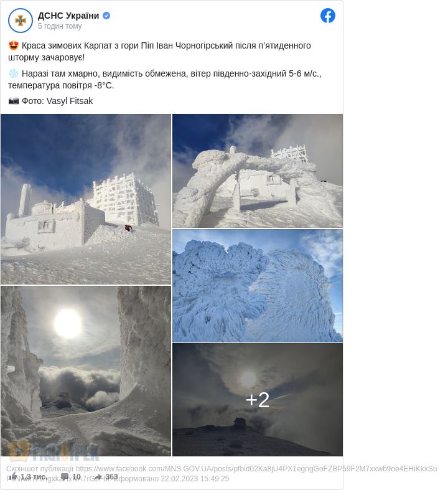Open the '5 годин тому' timestamp
This screenshot has width=448, height=490.
pyautogui.click(x=60, y=26)
